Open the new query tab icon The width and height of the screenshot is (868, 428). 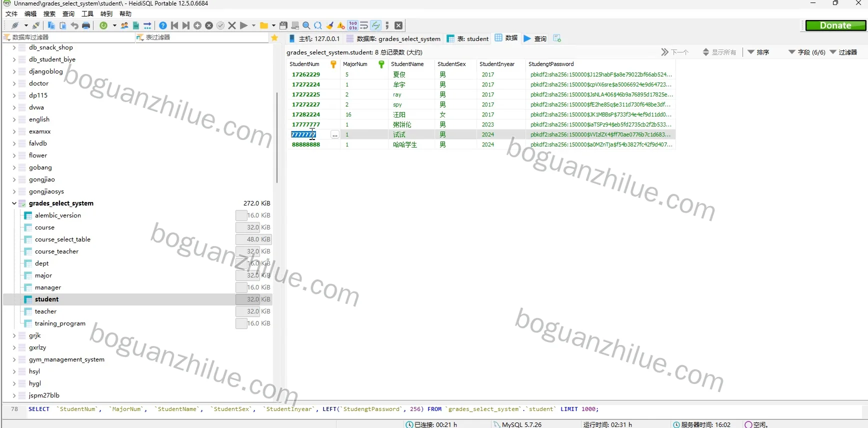pos(557,38)
